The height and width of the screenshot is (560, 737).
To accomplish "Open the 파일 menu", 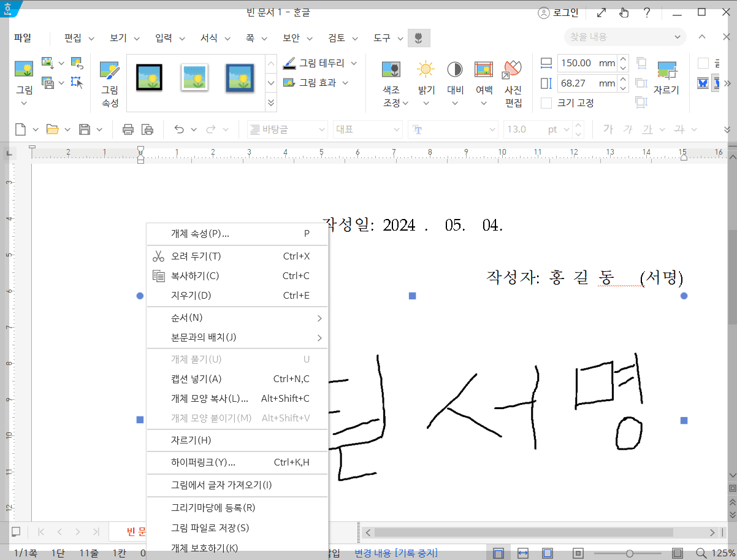I will tap(23, 37).
